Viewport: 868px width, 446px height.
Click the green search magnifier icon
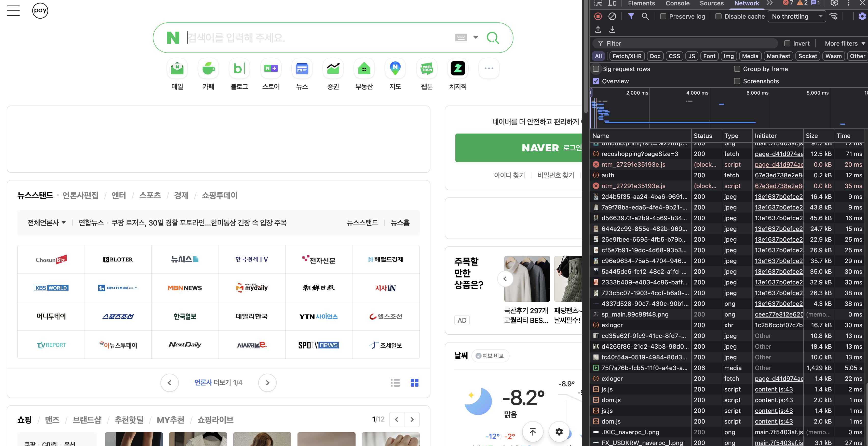[493, 37]
